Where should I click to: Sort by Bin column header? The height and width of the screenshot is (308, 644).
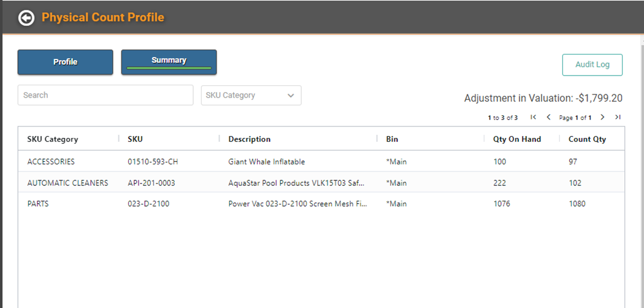[x=392, y=139]
